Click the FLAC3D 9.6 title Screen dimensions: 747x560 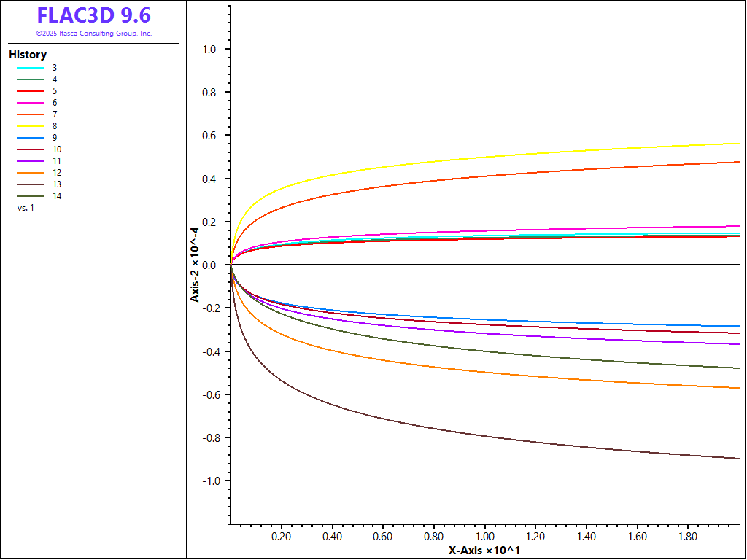click(x=93, y=15)
